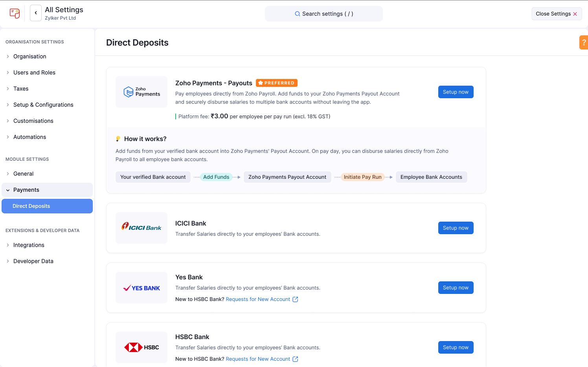588x367 pixels.
Task: Click Setup now for ICICI Bank
Action: (x=456, y=228)
